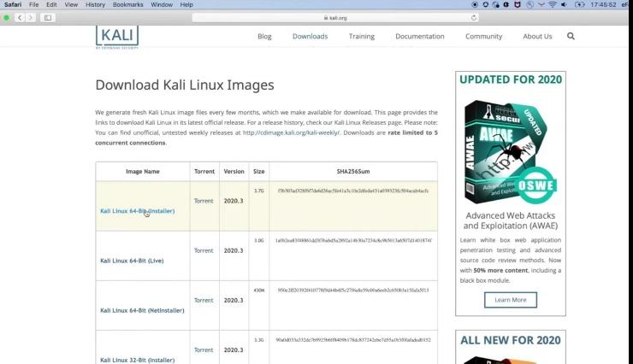Open the Documentation nav item
633x364 pixels.
(420, 36)
